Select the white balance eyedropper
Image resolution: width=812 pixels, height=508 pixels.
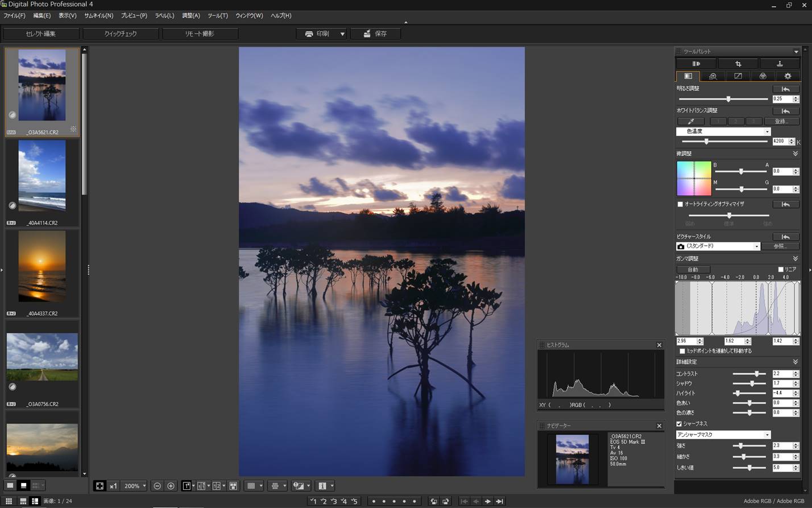coord(690,121)
